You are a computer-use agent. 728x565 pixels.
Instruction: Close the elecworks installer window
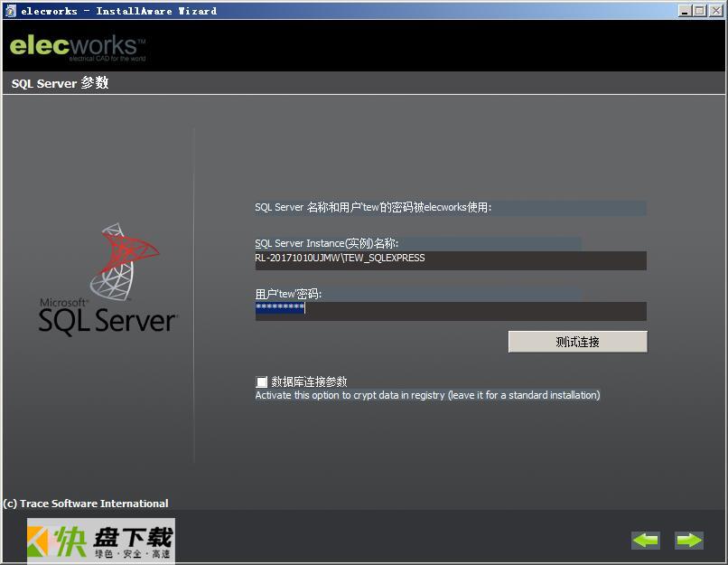coord(715,11)
